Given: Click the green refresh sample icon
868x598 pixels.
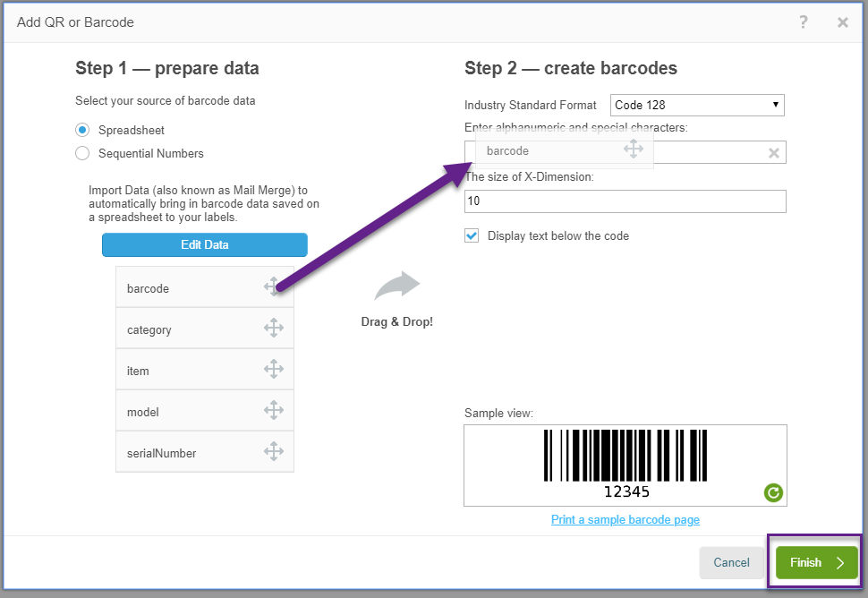Looking at the screenshot, I should click(x=773, y=492).
